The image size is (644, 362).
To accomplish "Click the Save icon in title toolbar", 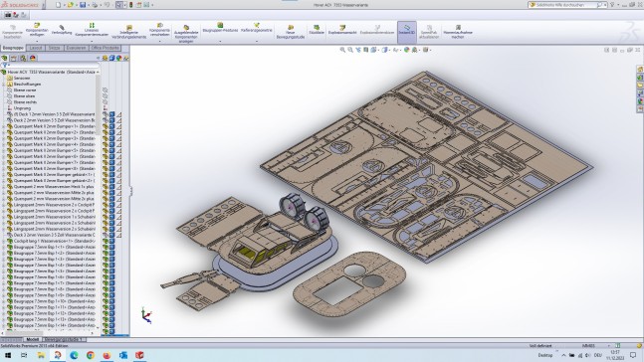I will coord(83,5).
